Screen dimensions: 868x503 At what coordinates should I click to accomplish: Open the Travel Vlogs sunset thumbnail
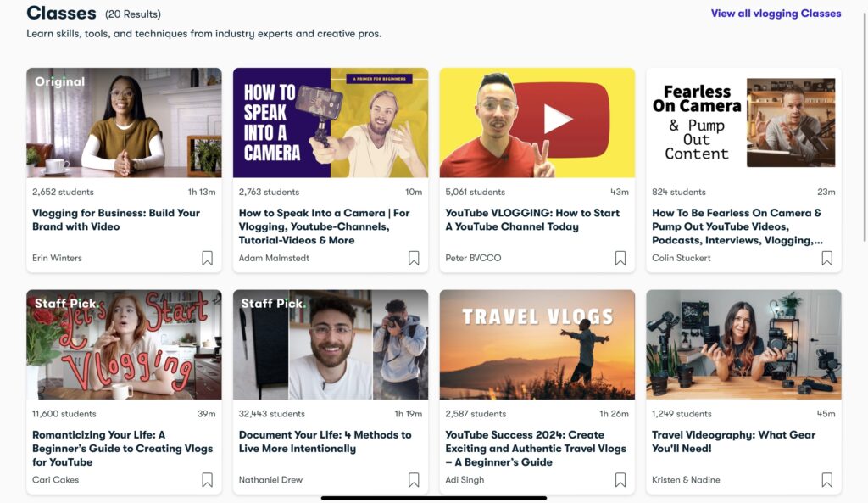coord(537,344)
